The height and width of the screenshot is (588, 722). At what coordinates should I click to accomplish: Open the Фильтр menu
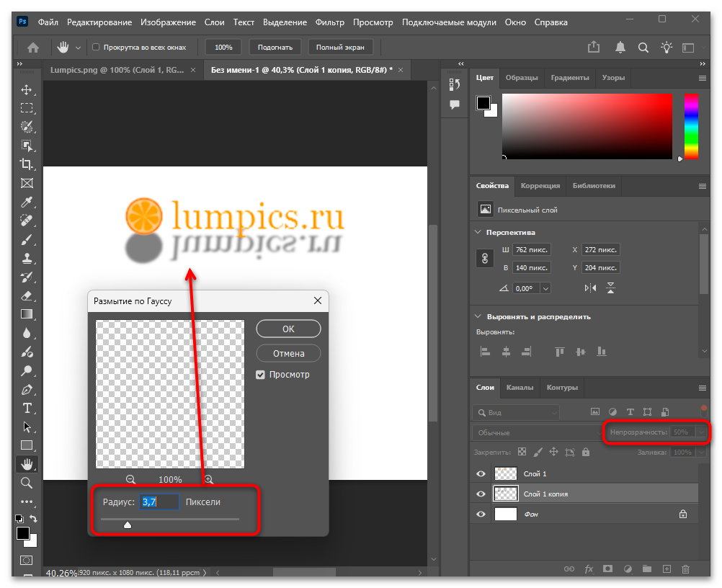pyautogui.click(x=330, y=22)
